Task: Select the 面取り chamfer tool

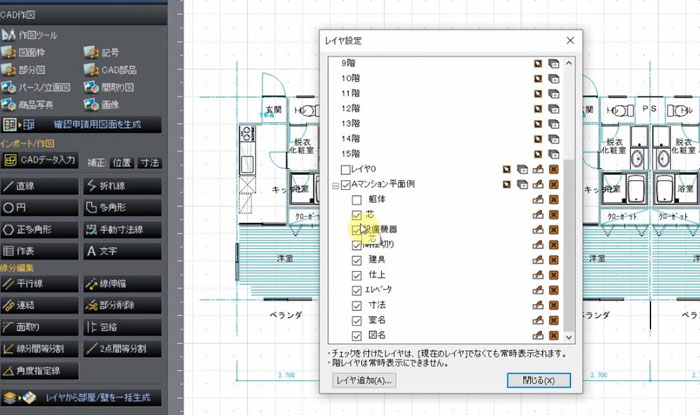Action: 39,327
